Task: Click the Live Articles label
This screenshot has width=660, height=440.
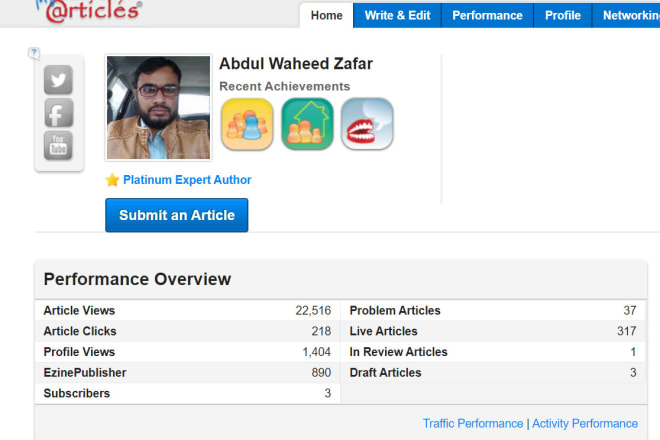Action: 383,331
